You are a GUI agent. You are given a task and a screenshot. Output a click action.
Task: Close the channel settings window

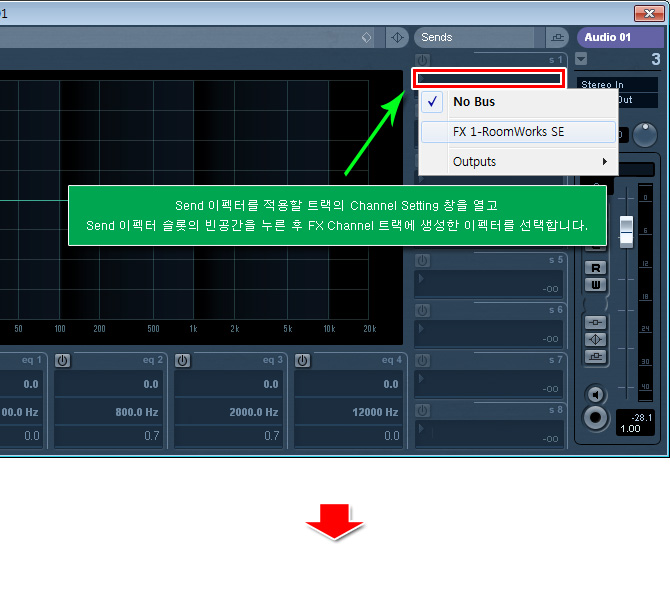(649, 13)
